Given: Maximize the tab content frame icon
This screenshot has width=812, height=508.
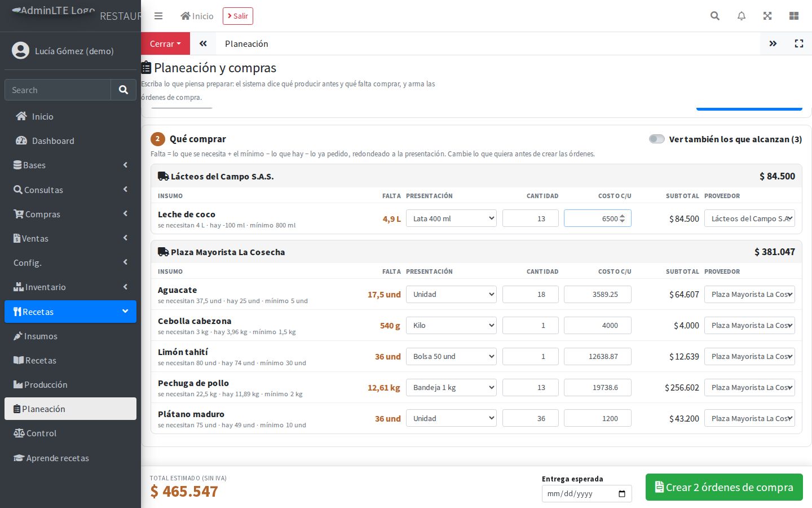Looking at the screenshot, I should click(x=799, y=43).
